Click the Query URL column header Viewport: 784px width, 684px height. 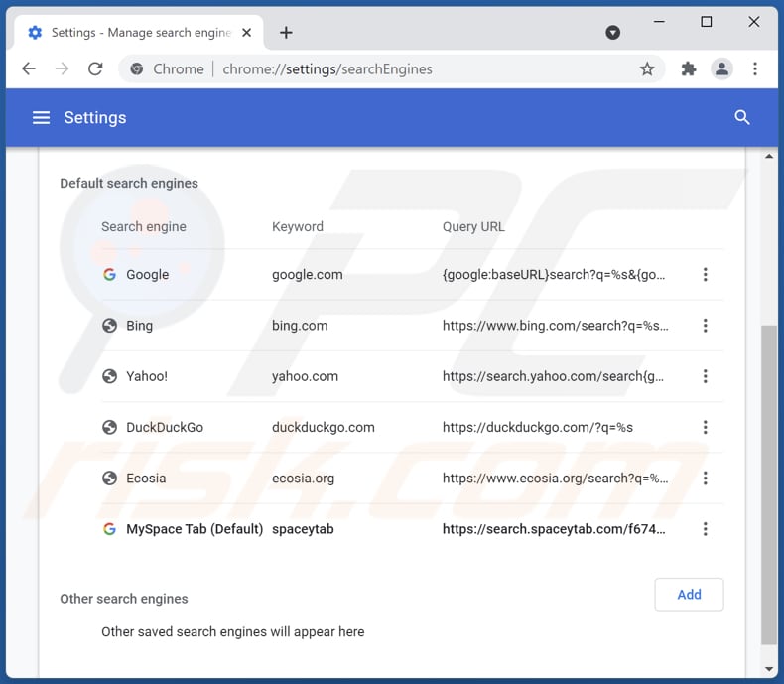pos(473,227)
